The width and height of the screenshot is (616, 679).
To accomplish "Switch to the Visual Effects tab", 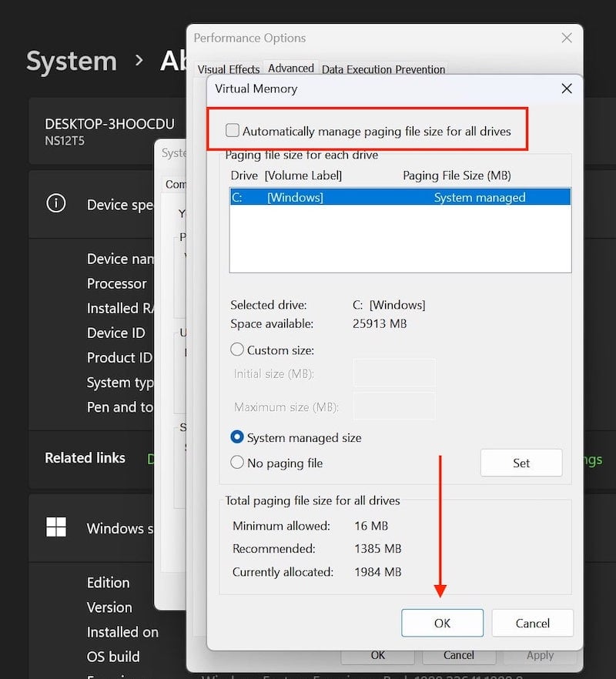I will tap(229, 69).
